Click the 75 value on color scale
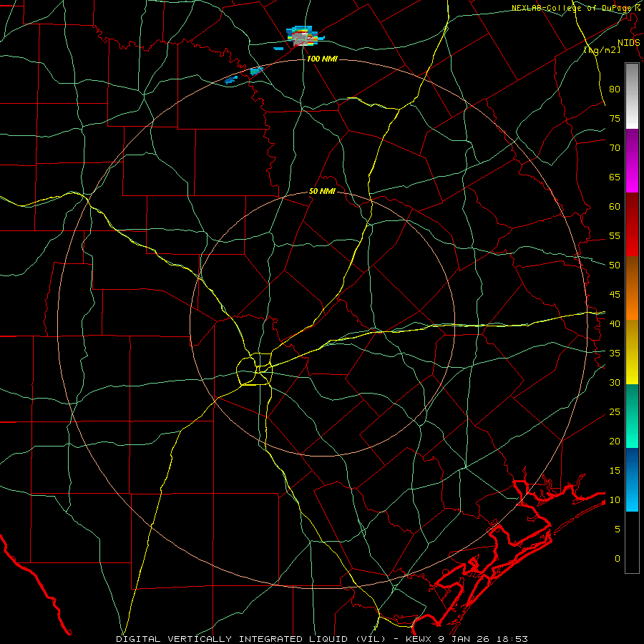 [615, 118]
